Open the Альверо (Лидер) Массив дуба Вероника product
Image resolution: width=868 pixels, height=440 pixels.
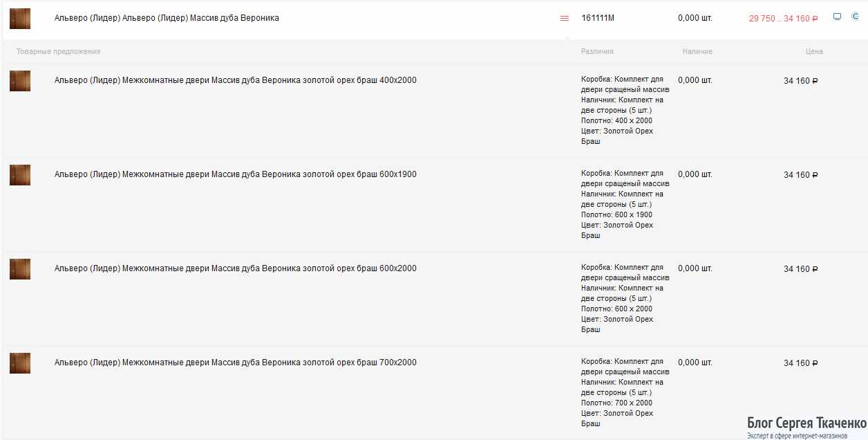point(167,18)
